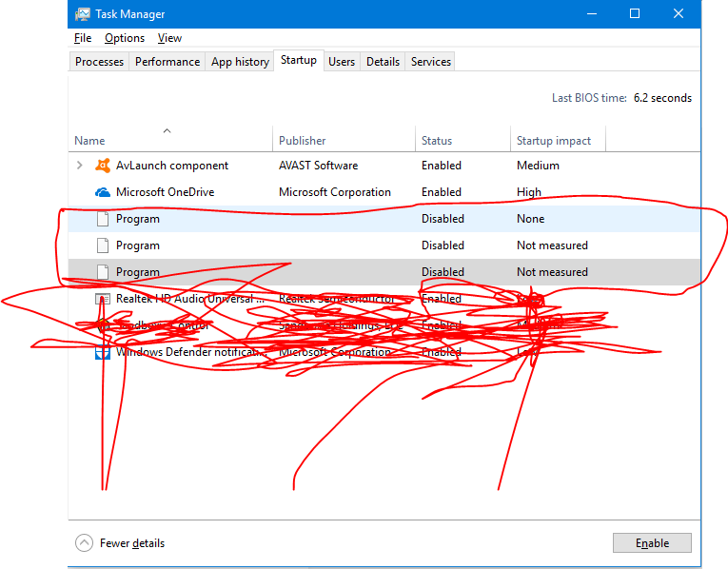The width and height of the screenshot is (728, 569).
Task: Click the Windows Defender shield icon
Action: point(103,352)
